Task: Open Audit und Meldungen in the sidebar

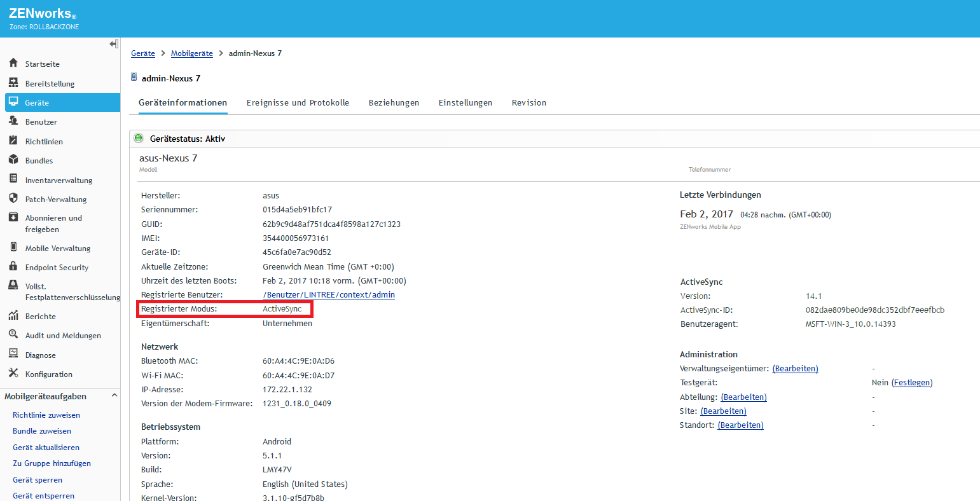Action: click(63, 335)
